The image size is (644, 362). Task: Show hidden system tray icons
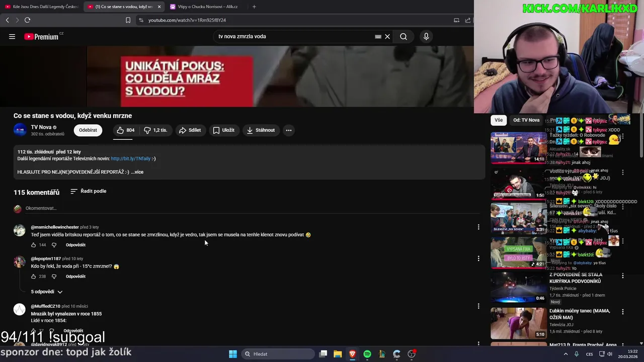point(566,354)
